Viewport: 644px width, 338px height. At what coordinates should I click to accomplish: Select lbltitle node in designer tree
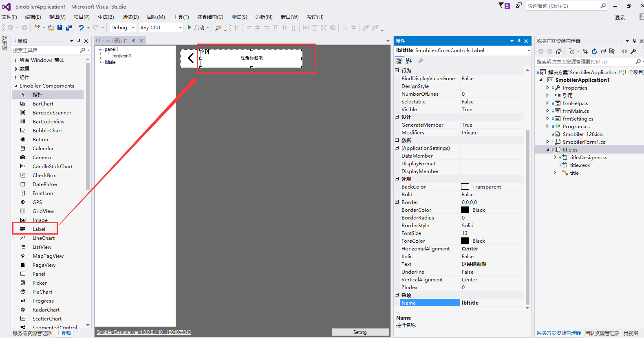[110, 62]
